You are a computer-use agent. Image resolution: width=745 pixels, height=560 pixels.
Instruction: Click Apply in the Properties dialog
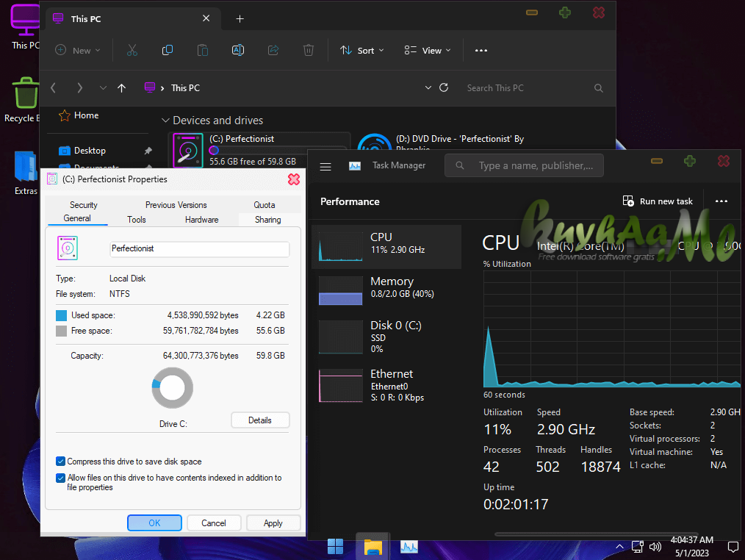(x=273, y=523)
